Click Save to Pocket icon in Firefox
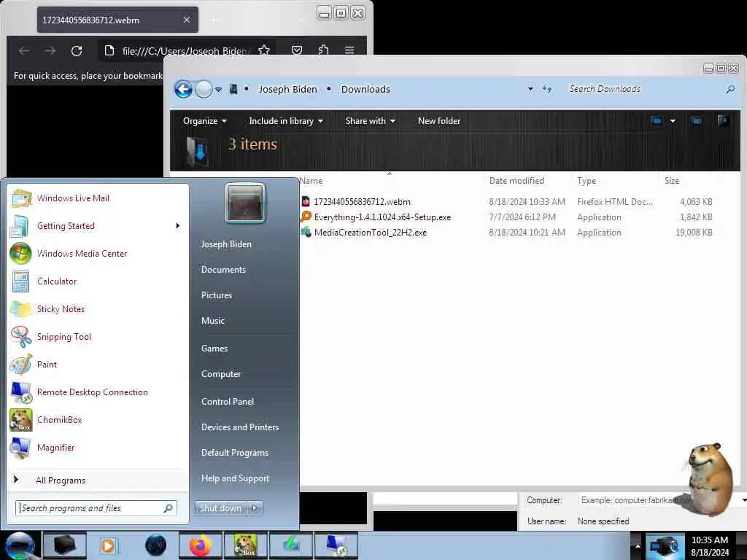Viewport: 747px width, 560px height. click(297, 50)
